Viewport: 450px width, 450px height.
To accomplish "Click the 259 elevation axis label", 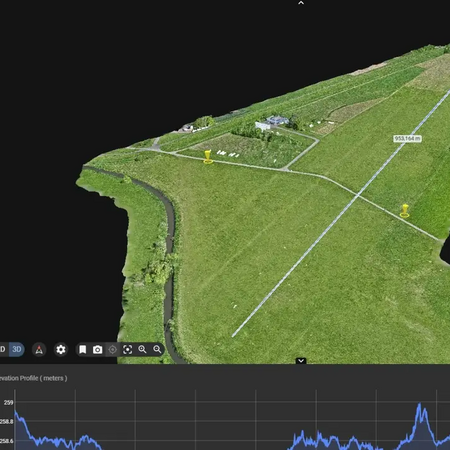I will pyautogui.click(x=9, y=403).
